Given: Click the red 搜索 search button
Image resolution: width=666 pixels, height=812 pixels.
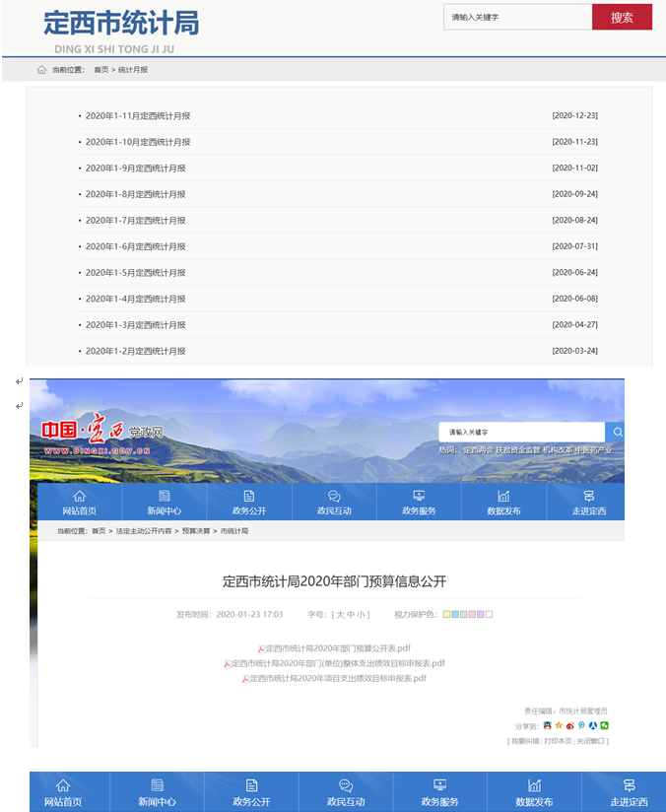Looking at the screenshot, I should (x=622, y=17).
